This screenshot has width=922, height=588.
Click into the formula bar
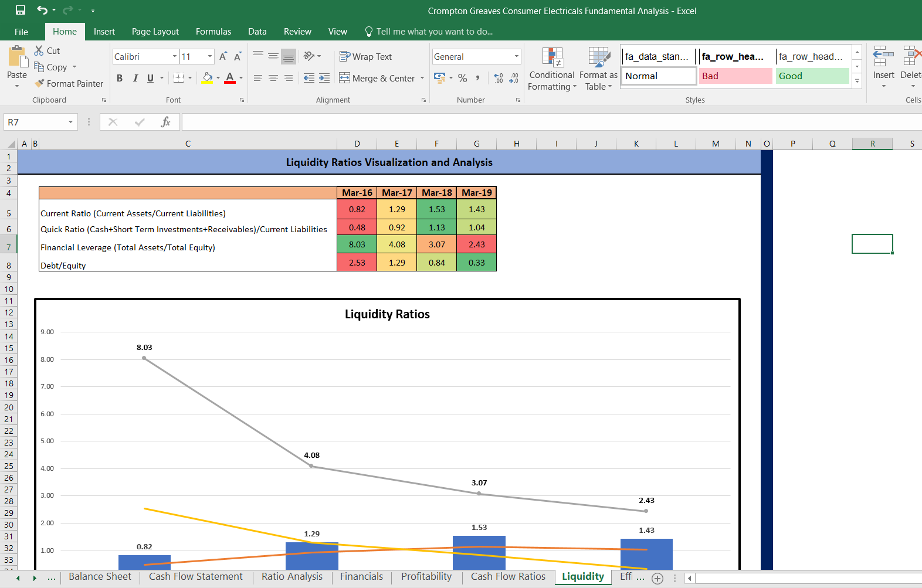pyautogui.click(x=551, y=122)
